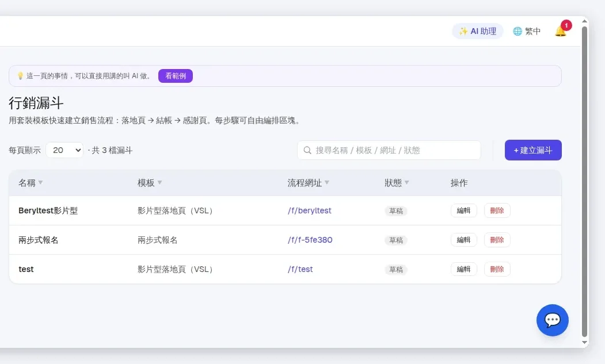This screenshot has height=364, width=605.
Task: Click the 操作 column header
Action: coord(459,183)
